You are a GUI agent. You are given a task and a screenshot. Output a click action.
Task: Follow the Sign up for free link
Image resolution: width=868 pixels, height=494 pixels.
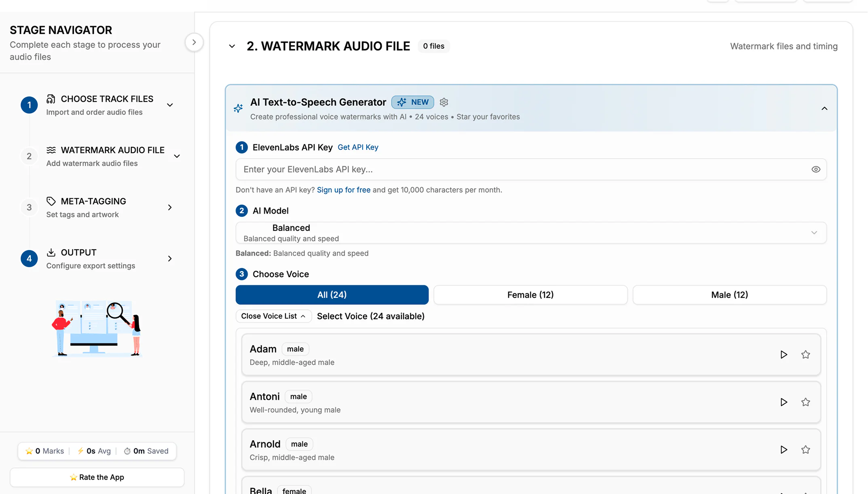click(x=344, y=190)
